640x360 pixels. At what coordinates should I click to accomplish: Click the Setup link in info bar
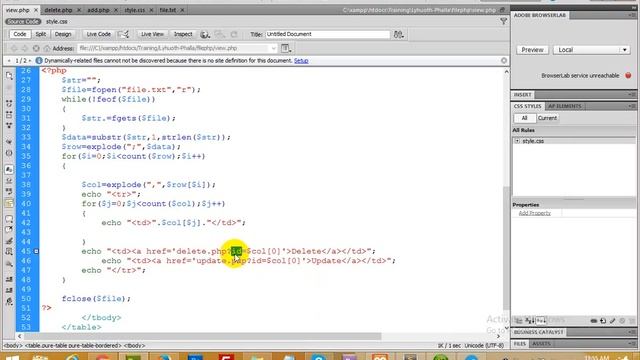[301, 60]
